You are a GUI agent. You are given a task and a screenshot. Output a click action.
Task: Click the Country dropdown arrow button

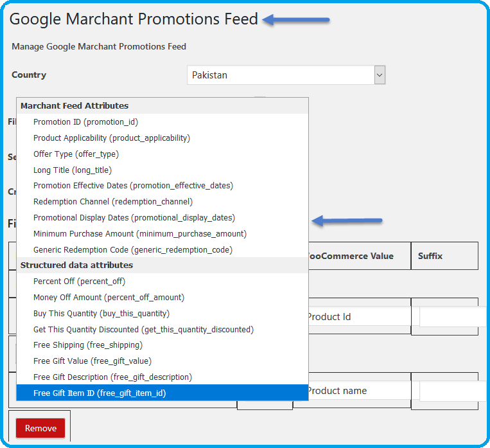[380, 75]
